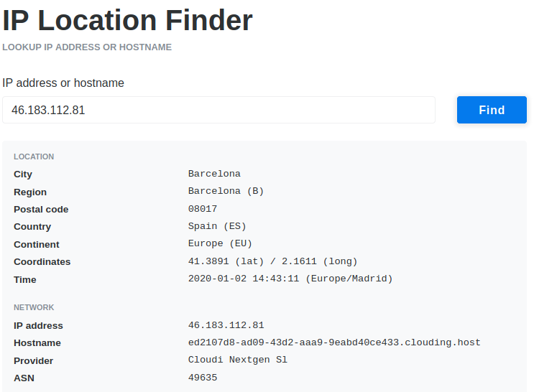Click the ASN number 49635
The width and height of the screenshot is (534, 392).
click(203, 378)
